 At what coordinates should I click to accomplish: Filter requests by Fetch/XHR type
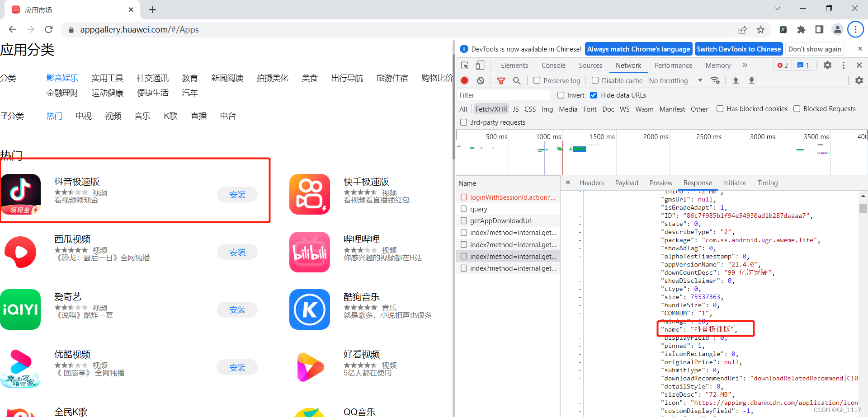tap(491, 109)
